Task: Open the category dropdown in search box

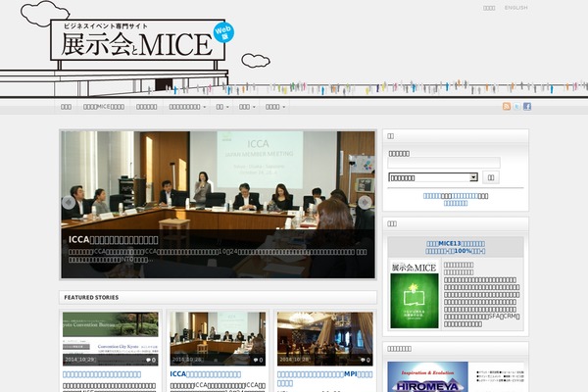Action: coord(433,177)
